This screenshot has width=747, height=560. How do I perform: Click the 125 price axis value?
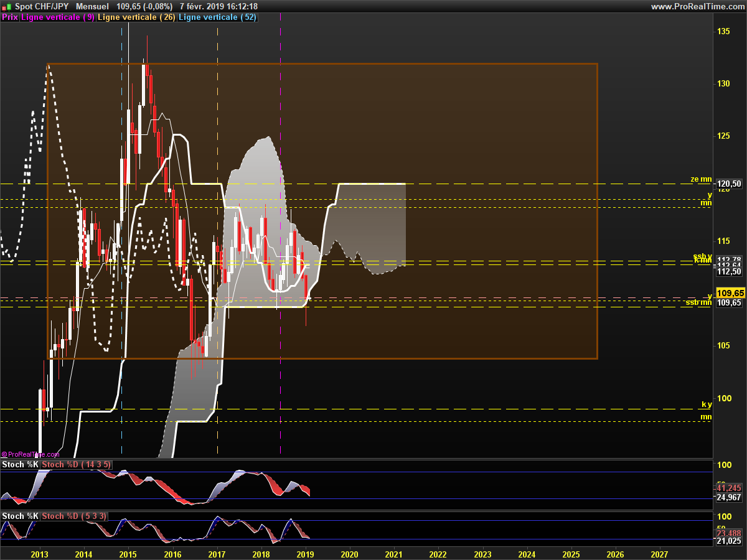tap(723, 136)
